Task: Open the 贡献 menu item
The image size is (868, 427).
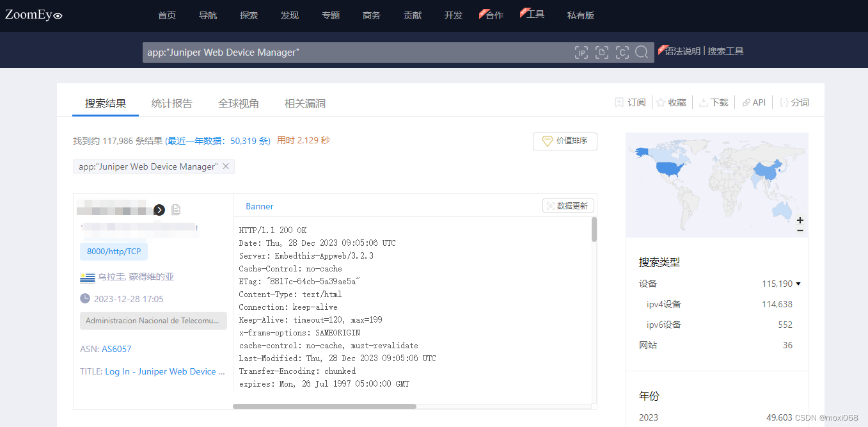Action: pyautogui.click(x=413, y=15)
